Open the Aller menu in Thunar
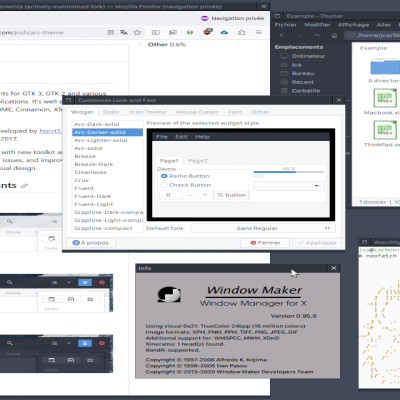Screen dimensions: 400x400 coord(384,25)
